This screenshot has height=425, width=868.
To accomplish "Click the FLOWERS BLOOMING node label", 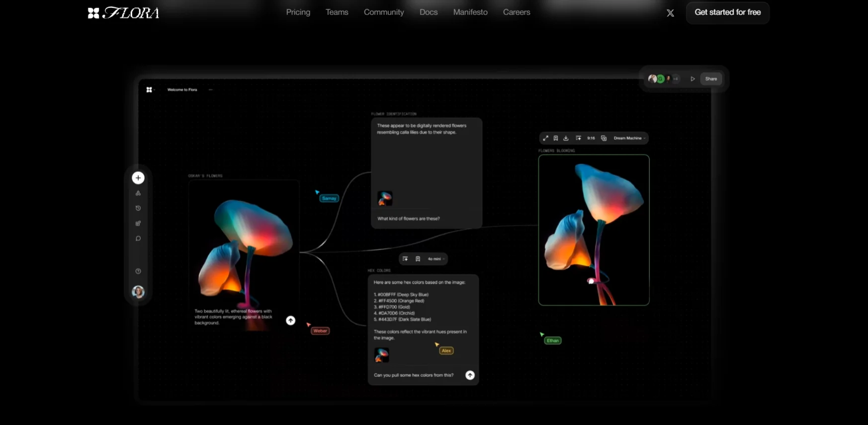I will click(557, 151).
